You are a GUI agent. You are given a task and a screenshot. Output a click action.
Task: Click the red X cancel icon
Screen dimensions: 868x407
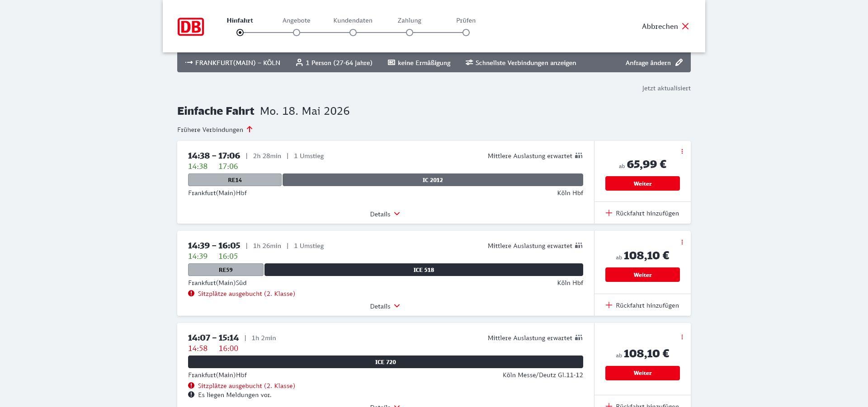pos(685,26)
